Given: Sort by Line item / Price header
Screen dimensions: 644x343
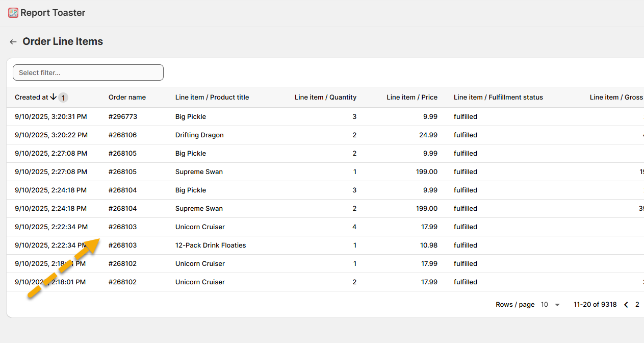Looking at the screenshot, I should tap(411, 97).
